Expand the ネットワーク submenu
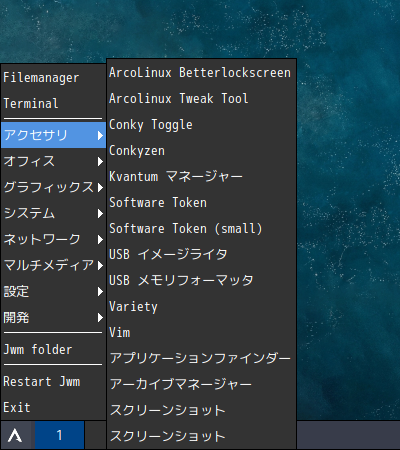Screen dimensions: 400x450 pyautogui.click(x=53, y=239)
